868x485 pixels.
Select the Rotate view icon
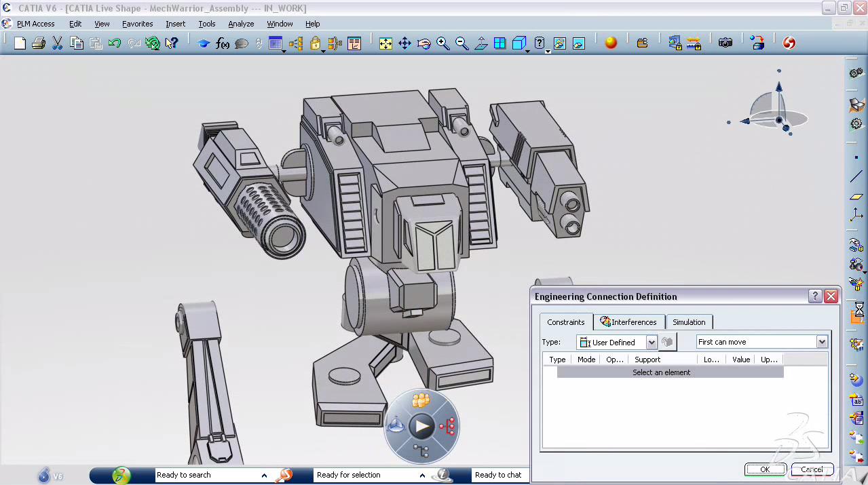tap(423, 43)
